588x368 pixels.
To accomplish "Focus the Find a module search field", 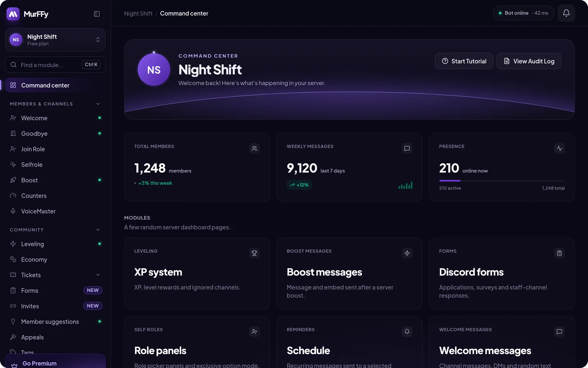I will [55, 65].
